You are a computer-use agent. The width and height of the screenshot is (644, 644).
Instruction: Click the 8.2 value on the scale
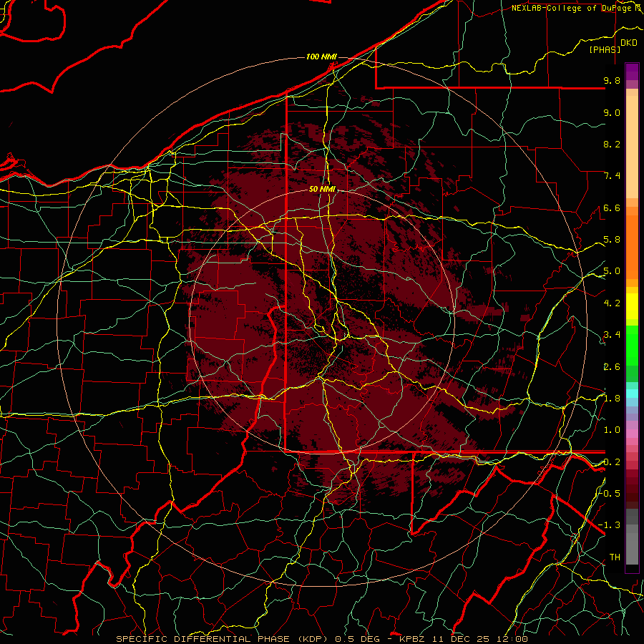612,145
